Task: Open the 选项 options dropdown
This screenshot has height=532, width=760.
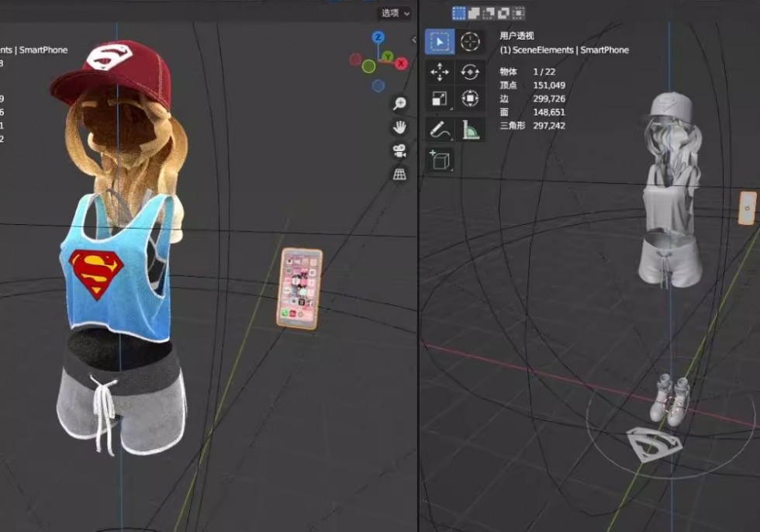Action: (x=396, y=13)
